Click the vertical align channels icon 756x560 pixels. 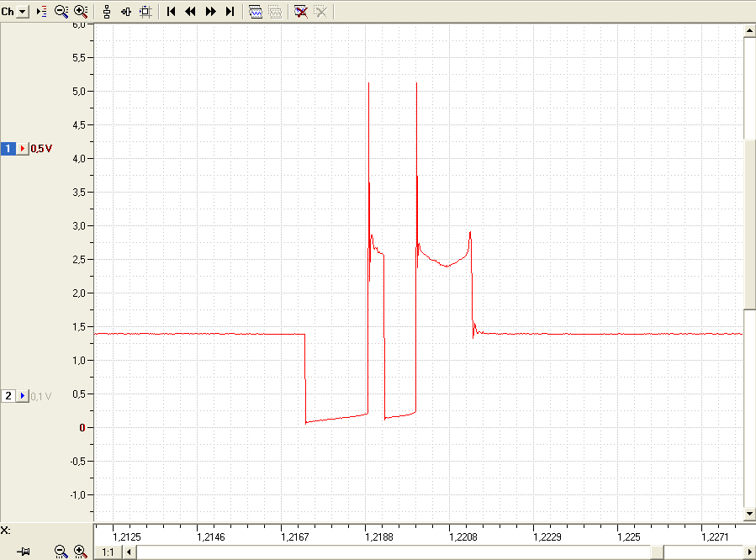pyautogui.click(x=107, y=12)
